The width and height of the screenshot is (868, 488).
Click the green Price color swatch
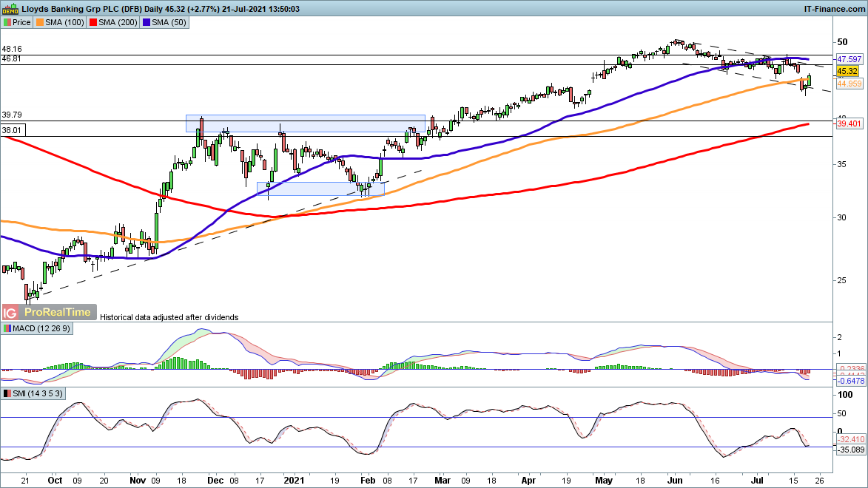7,23
